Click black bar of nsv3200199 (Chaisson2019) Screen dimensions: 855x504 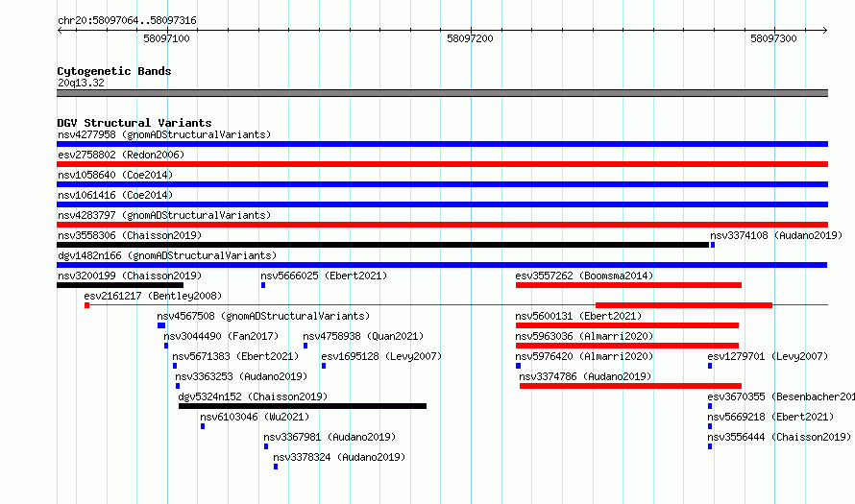click(x=120, y=285)
